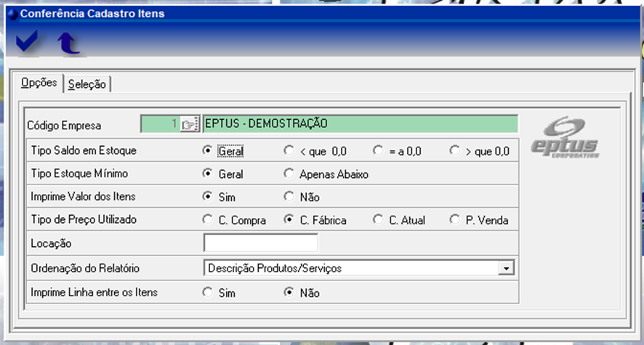644x345 pixels.
Task: Click the Locação text input field
Action: point(260,243)
